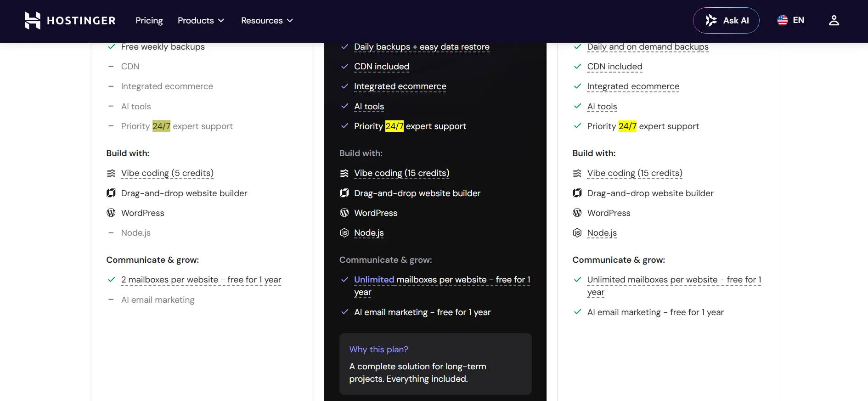Click the Unlimited mailboxes link in dark plan card
This screenshot has height=401, width=868.
442,286
